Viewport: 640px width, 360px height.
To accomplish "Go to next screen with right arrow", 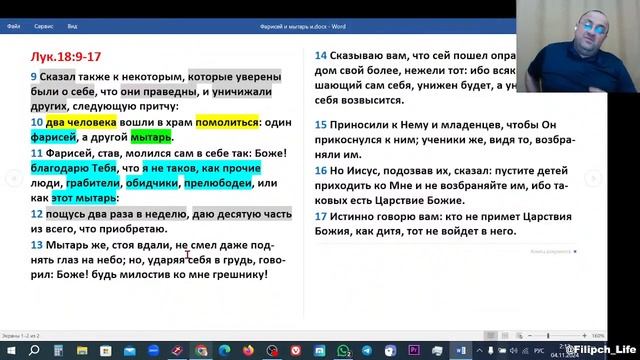I will [x=593, y=179].
